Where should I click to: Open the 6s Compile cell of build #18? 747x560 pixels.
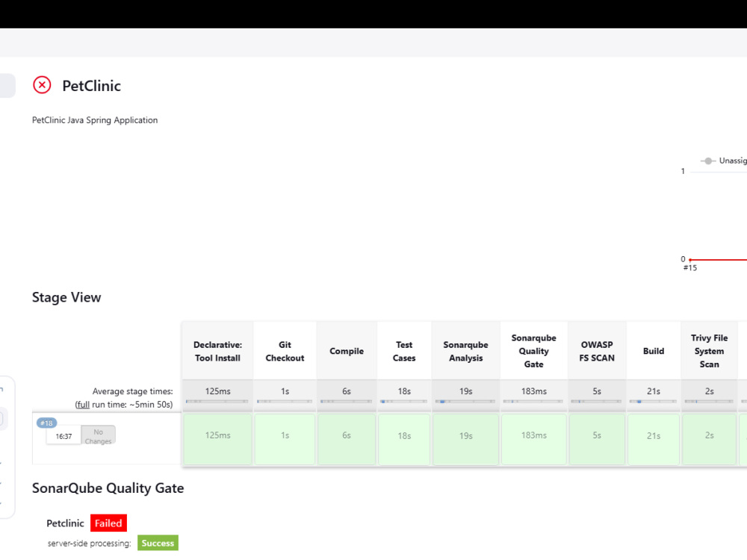[x=347, y=438]
